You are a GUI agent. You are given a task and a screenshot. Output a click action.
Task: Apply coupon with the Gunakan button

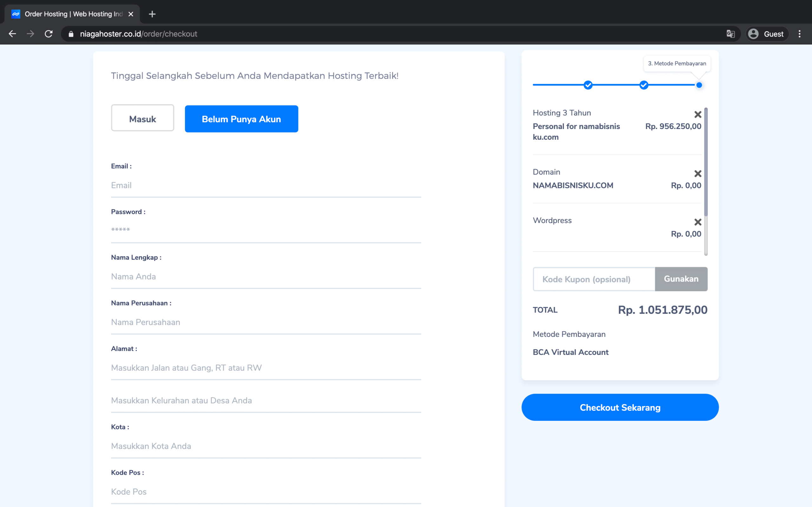tap(681, 279)
